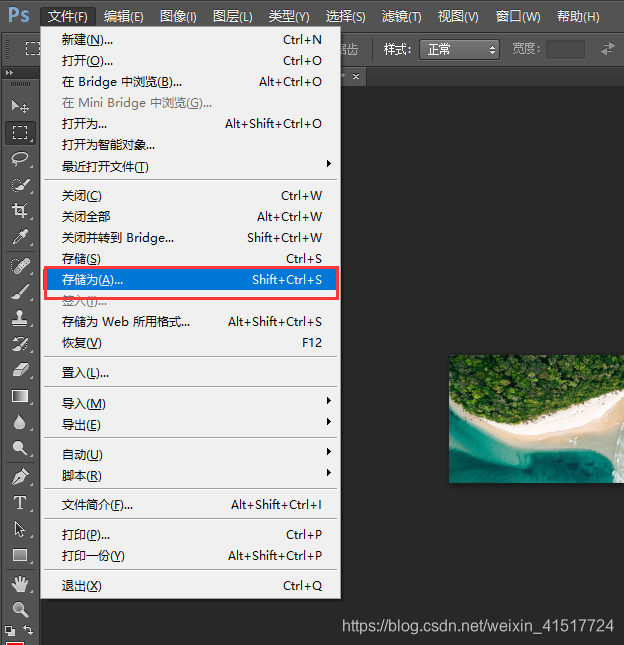The image size is (624, 645).
Task: Choose 存储为 Web 所用格式
Action: 191,321
